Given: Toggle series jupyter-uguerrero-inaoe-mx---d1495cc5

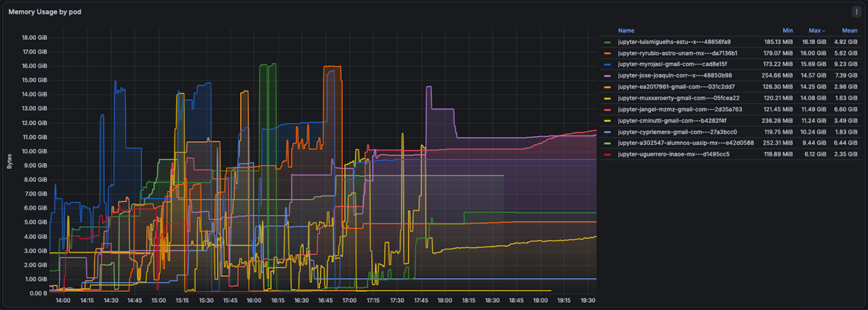Looking at the screenshot, I should pos(673,154).
